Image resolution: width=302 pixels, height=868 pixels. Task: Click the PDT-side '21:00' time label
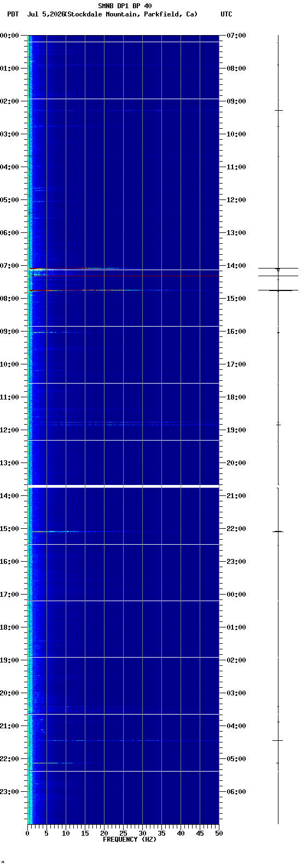(9, 726)
